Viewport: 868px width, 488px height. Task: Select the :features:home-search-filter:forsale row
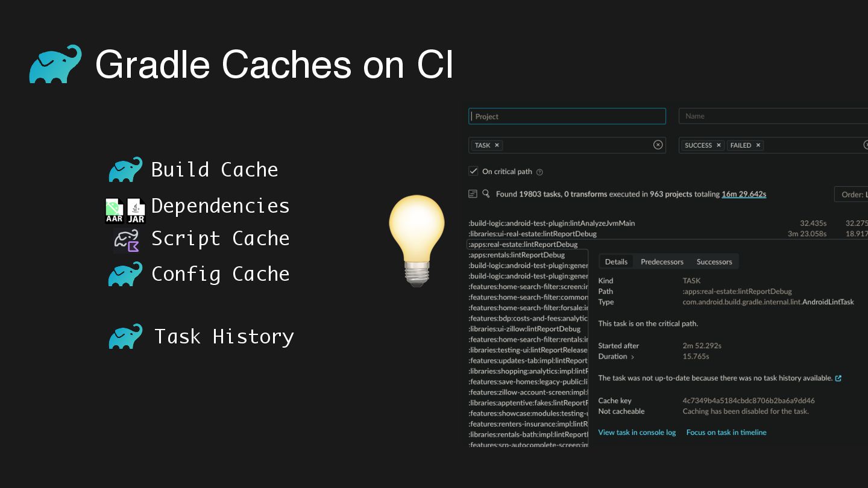tap(528, 308)
